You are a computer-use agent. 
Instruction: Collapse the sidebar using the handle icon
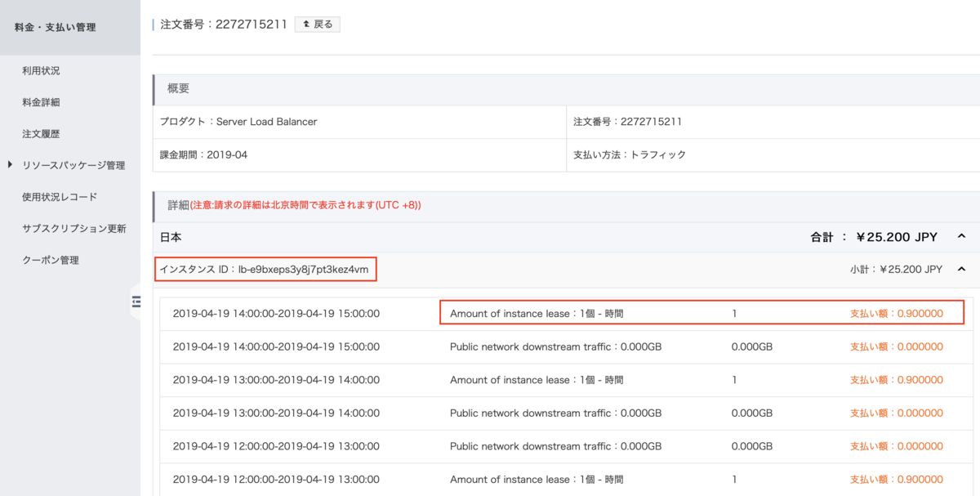click(136, 302)
